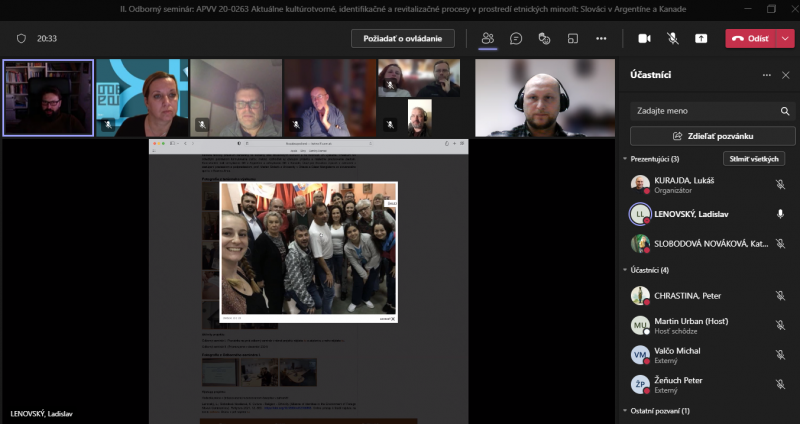Image resolution: width=800 pixels, height=424 pixels.
Task: Click the Požiadať o ovládanie button
Action: [x=403, y=38]
